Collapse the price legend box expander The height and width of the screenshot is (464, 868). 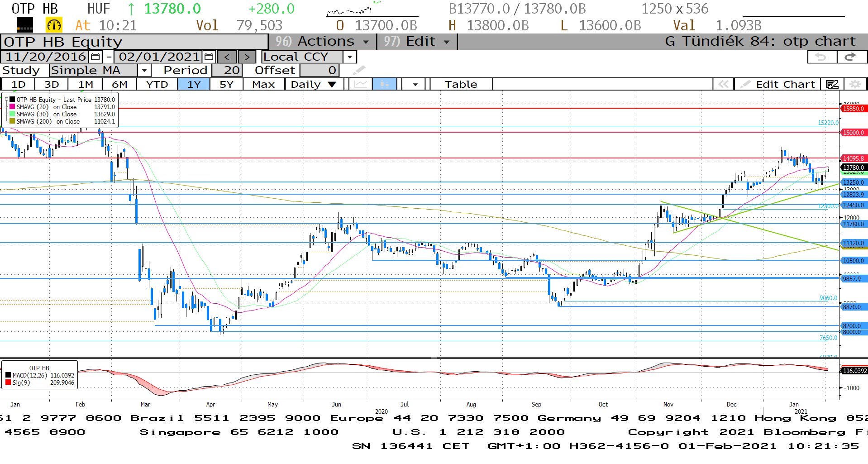click(x=6, y=100)
